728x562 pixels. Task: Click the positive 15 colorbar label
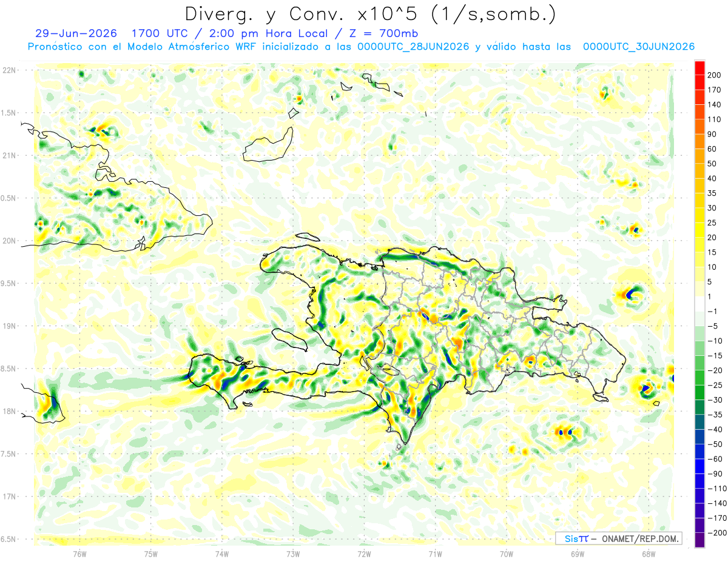pos(713,252)
